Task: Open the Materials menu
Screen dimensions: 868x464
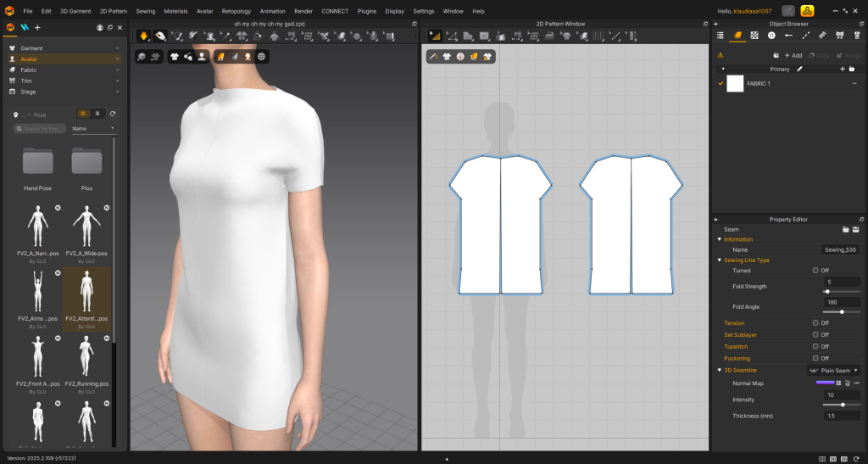Action: pyautogui.click(x=175, y=11)
